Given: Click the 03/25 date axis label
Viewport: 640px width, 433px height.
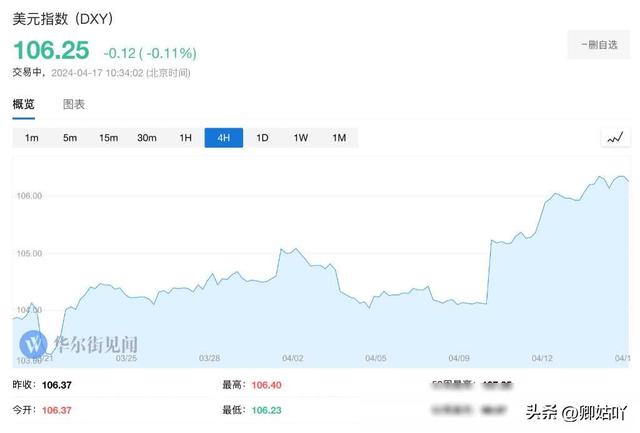Looking at the screenshot, I should pos(126,358).
